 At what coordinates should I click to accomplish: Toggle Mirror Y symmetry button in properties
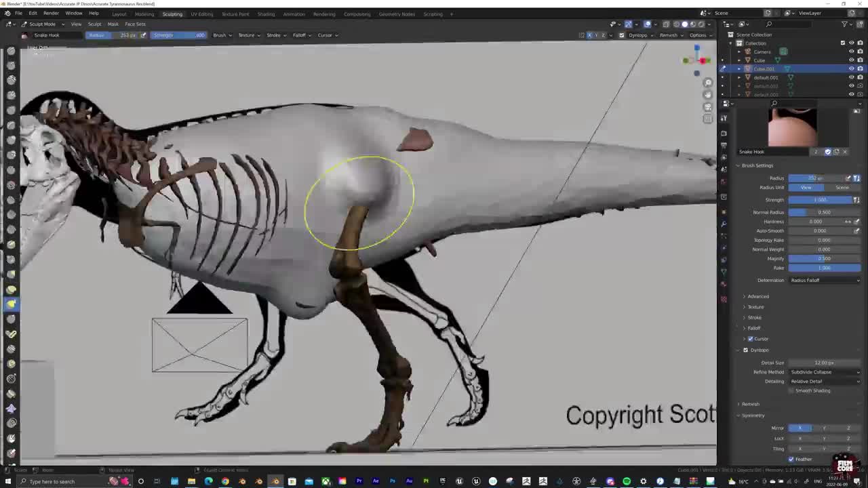coord(825,428)
